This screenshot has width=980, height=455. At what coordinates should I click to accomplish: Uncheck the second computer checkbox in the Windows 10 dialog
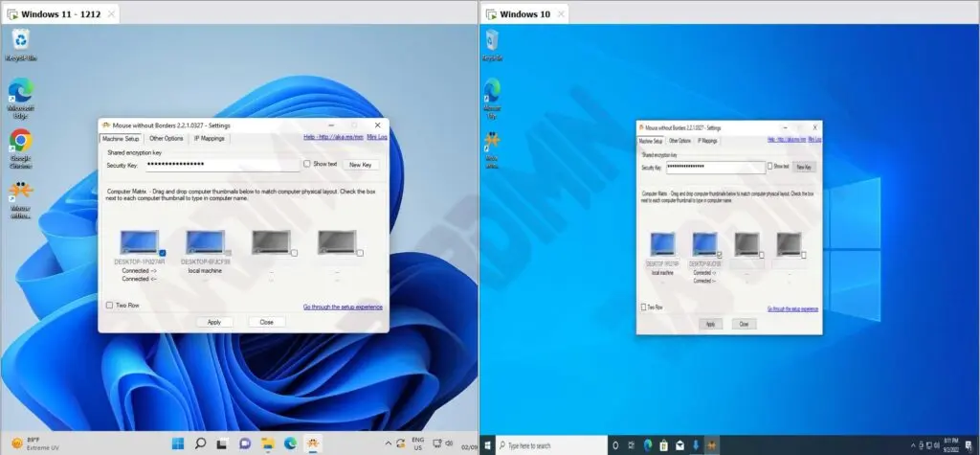pyautogui.click(x=720, y=255)
